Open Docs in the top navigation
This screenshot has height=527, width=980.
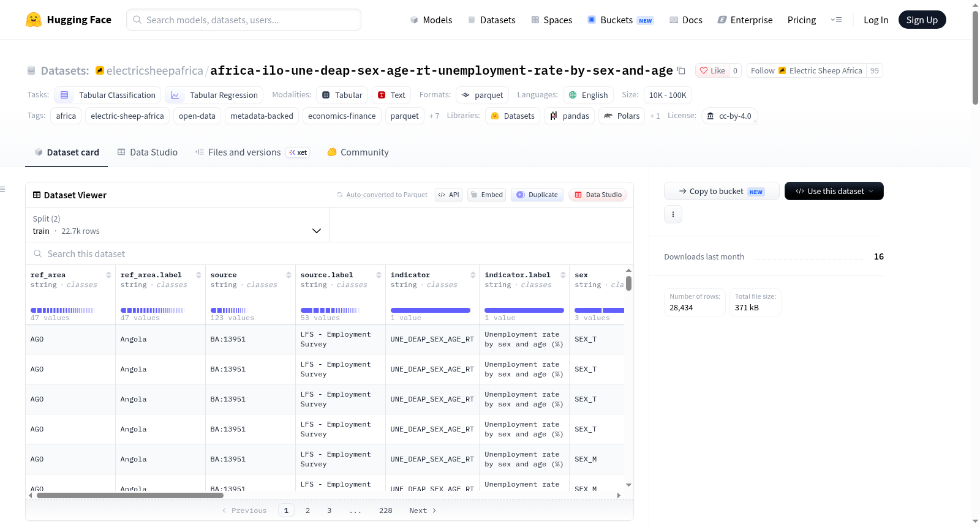685,20
